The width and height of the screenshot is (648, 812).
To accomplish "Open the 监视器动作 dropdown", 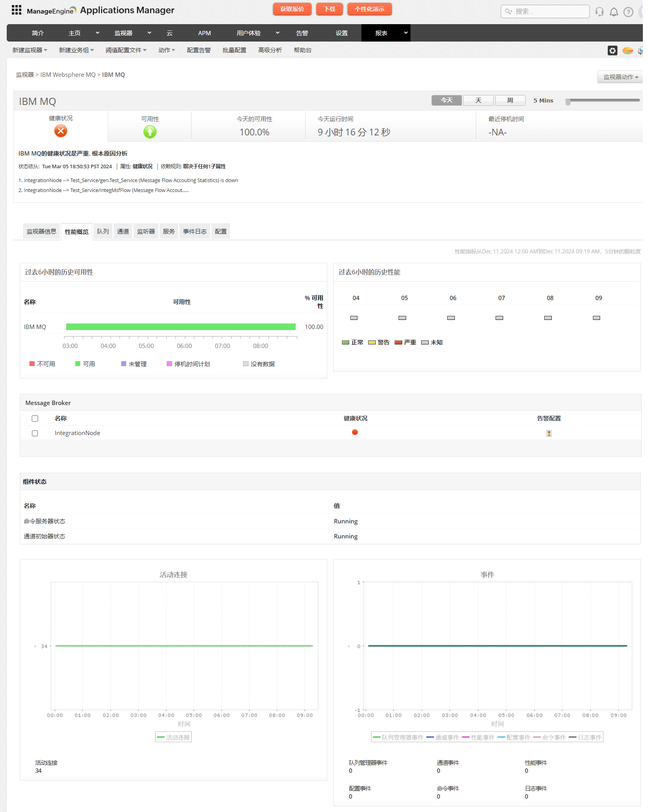I will (619, 76).
